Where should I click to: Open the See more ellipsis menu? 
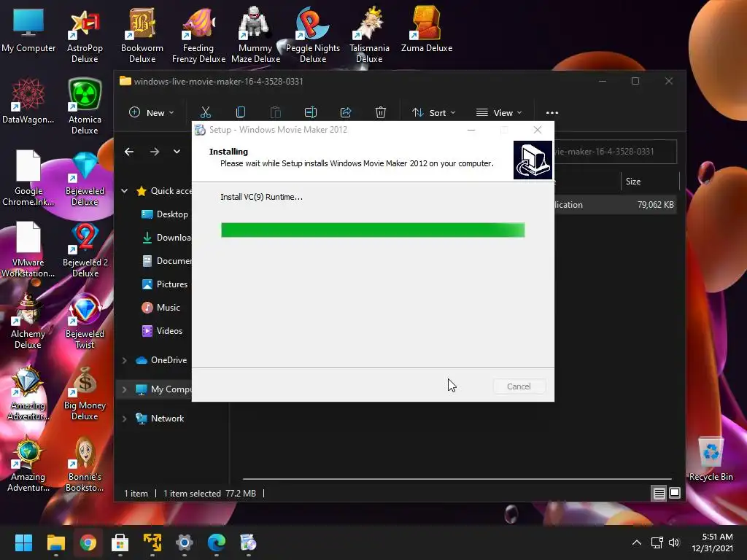coord(551,113)
